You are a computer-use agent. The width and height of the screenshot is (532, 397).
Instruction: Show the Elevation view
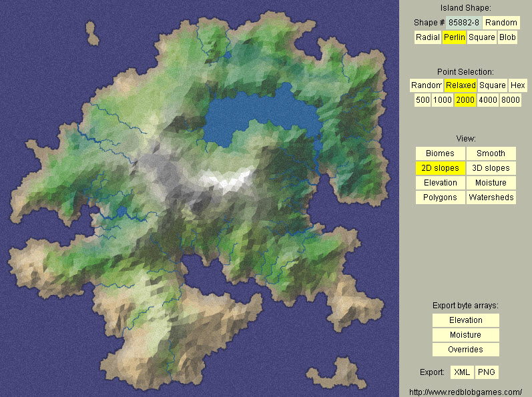(440, 183)
